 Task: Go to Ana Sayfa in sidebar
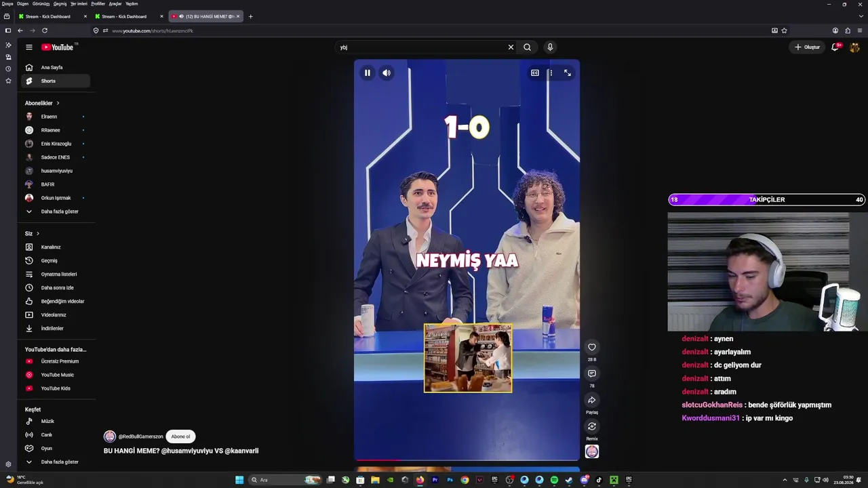coord(54,67)
